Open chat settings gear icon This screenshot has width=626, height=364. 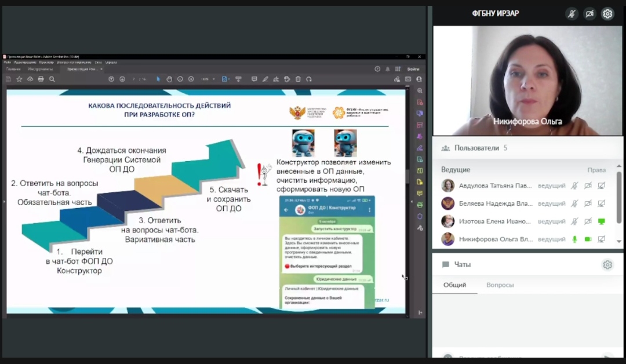607,265
